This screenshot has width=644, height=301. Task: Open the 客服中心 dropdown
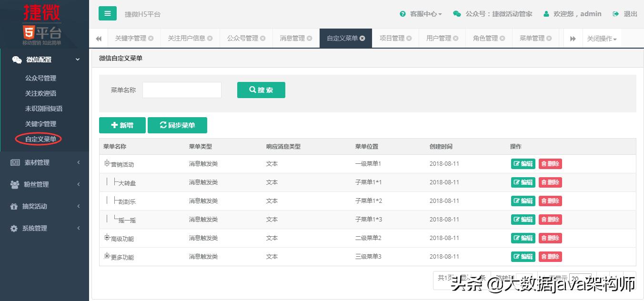421,13
